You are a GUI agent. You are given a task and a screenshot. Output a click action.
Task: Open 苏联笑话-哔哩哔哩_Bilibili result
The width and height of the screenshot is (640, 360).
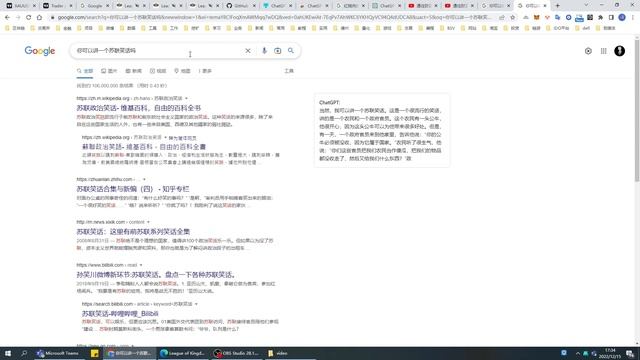pyautogui.click(x=120, y=313)
